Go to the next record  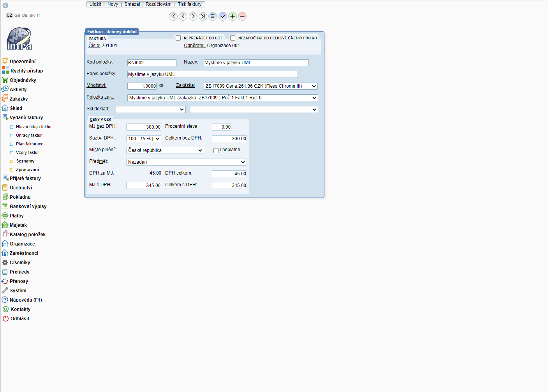click(x=193, y=16)
